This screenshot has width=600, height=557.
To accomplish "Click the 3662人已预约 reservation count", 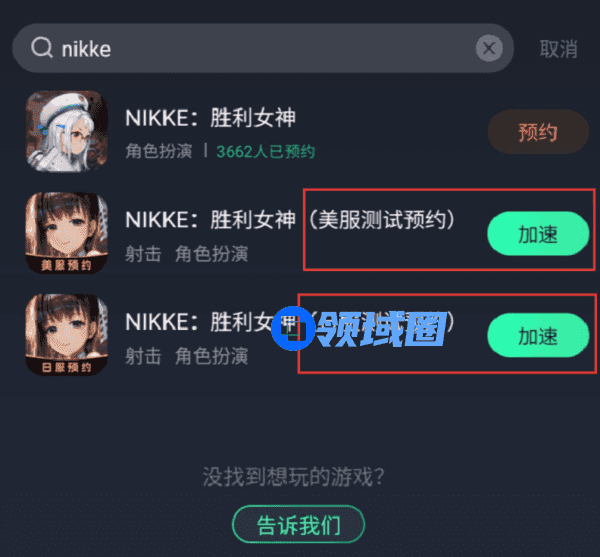I will [x=266, y=151].
